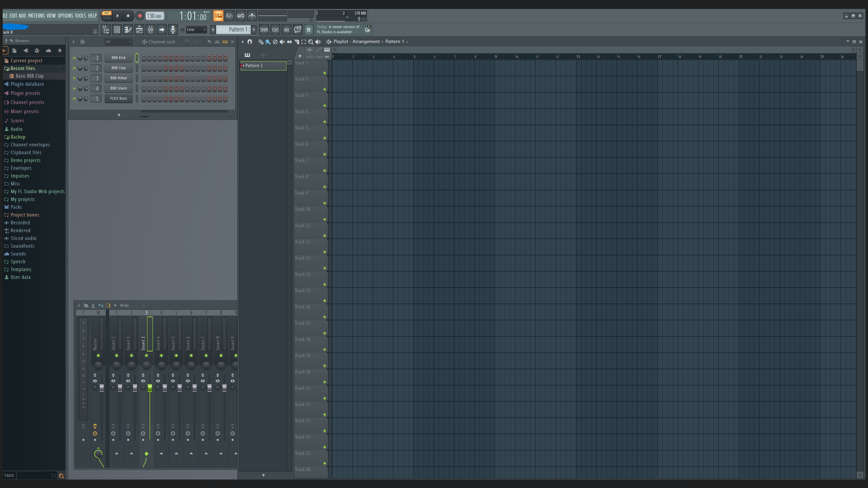Screen dimensions: 868x488
Task: Open the Playlist options arrow menu
Action: pyautogui.click(x=243, y=42)
